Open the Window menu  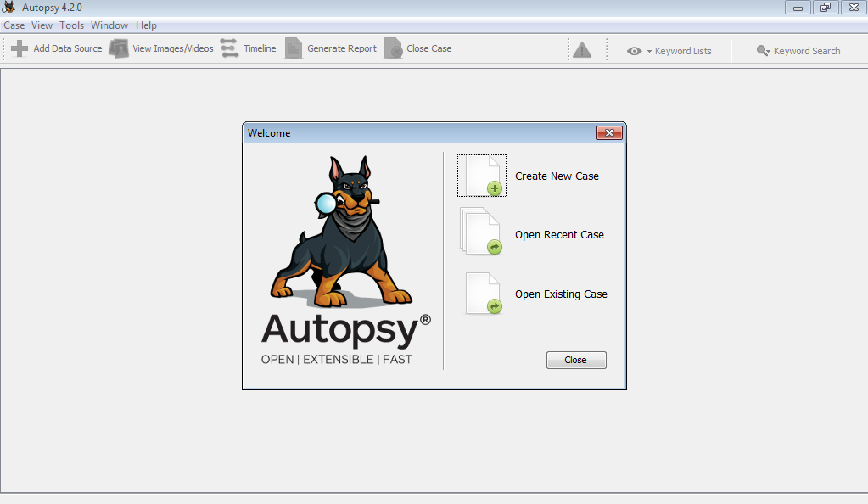109,25
